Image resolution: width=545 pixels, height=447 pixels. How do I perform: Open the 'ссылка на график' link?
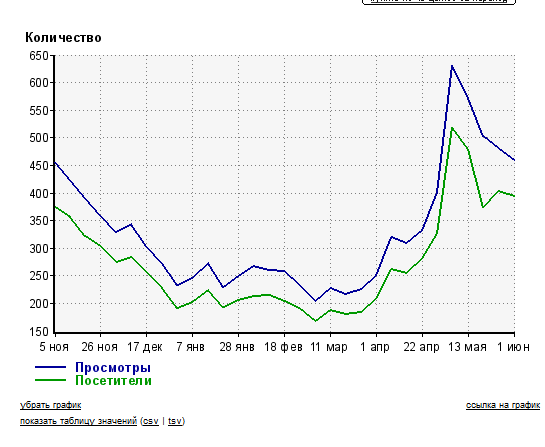pos(503,405)
